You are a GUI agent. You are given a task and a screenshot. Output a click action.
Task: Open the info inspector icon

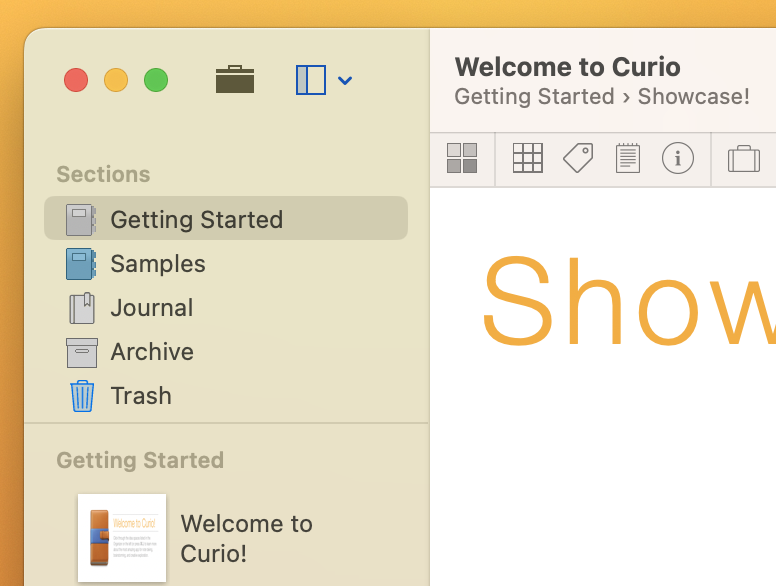tap(678, 158)
